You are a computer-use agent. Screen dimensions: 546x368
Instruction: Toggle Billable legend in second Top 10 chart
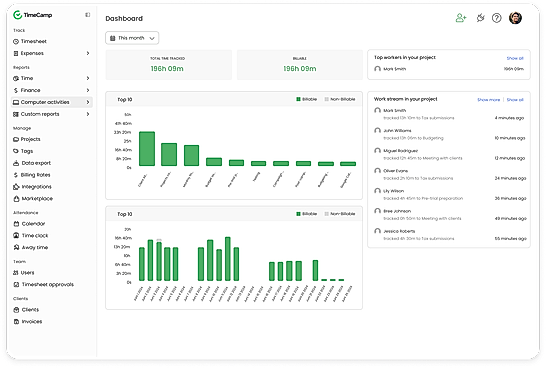[306, 214]
